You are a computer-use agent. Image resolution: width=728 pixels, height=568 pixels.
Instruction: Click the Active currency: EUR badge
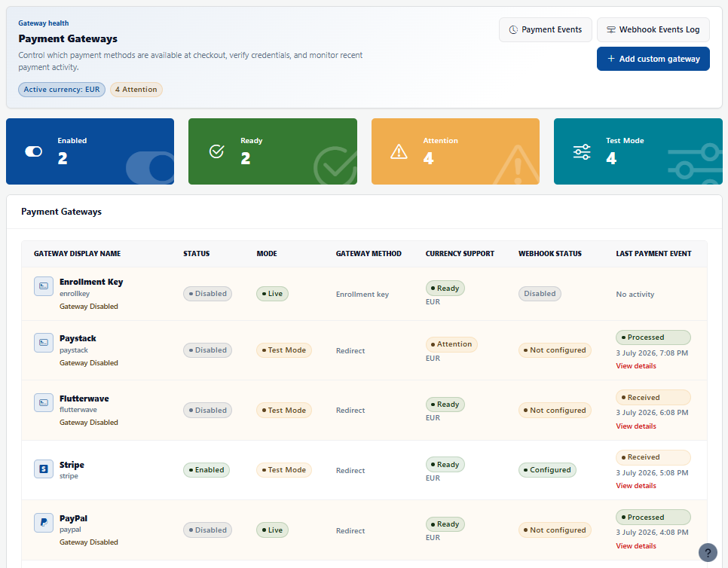point(62,90)
